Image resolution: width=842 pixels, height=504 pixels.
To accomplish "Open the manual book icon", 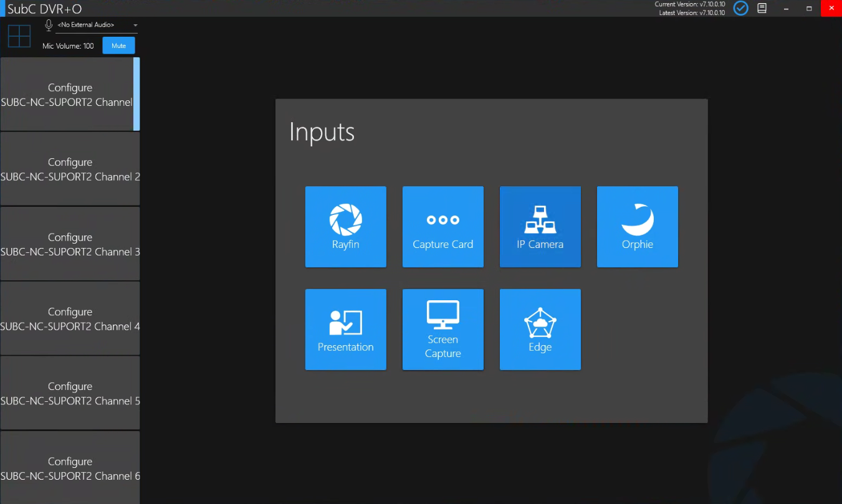I will coord(762,8).
